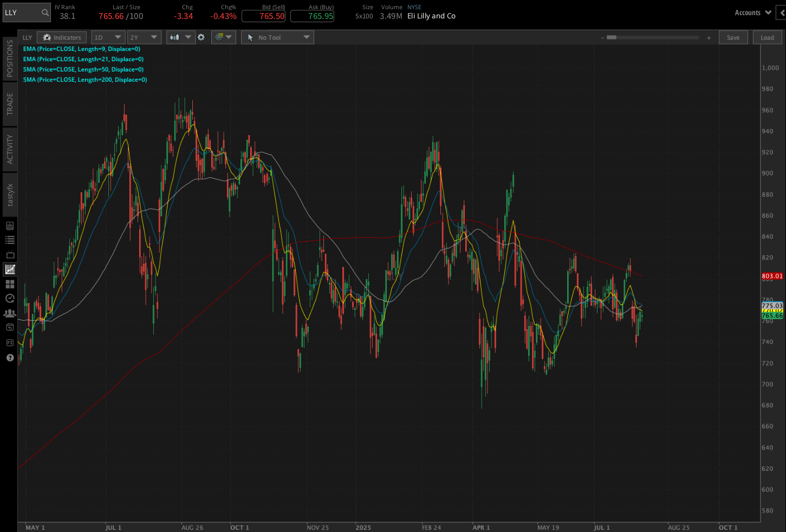Click the 775.03 price axis label

(772, 306)
